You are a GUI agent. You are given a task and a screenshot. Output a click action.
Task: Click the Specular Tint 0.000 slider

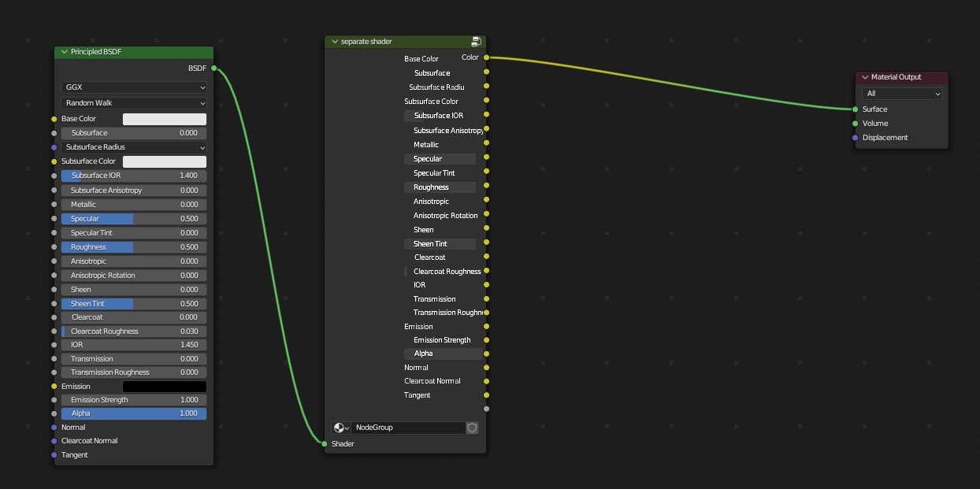[x=134, y=233]
